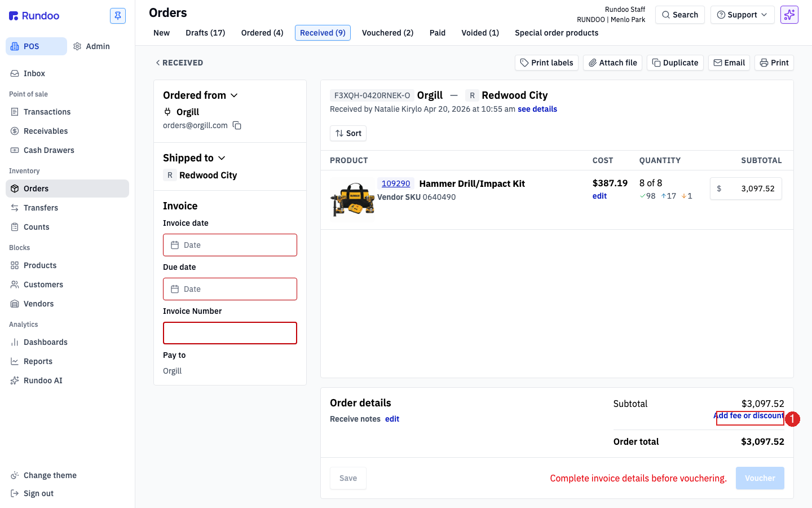Copy the orders@orgill.com email address
812x508 pixels.
(237, 125)
